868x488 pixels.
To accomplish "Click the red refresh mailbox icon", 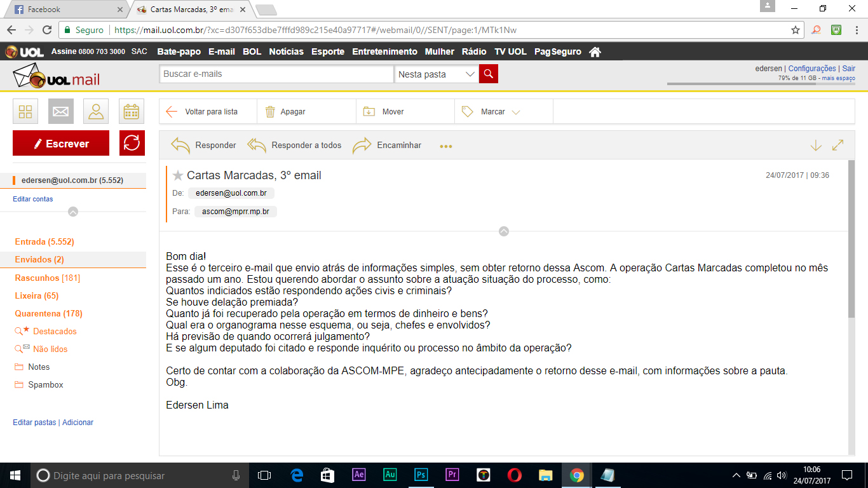I will pyautogui.click(x=132, y=143).
